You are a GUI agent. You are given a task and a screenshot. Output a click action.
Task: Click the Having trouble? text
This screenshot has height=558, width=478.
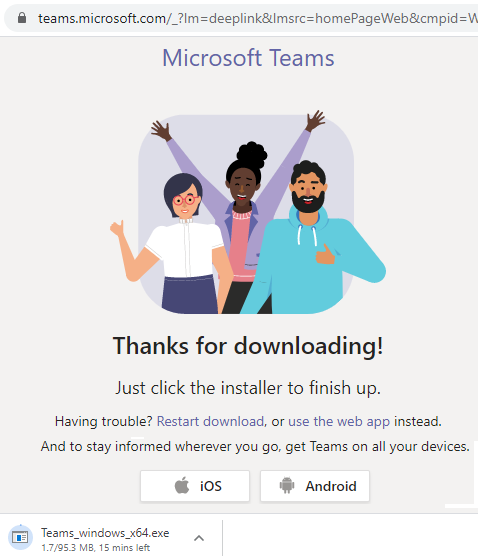click(x=104, y=421)
